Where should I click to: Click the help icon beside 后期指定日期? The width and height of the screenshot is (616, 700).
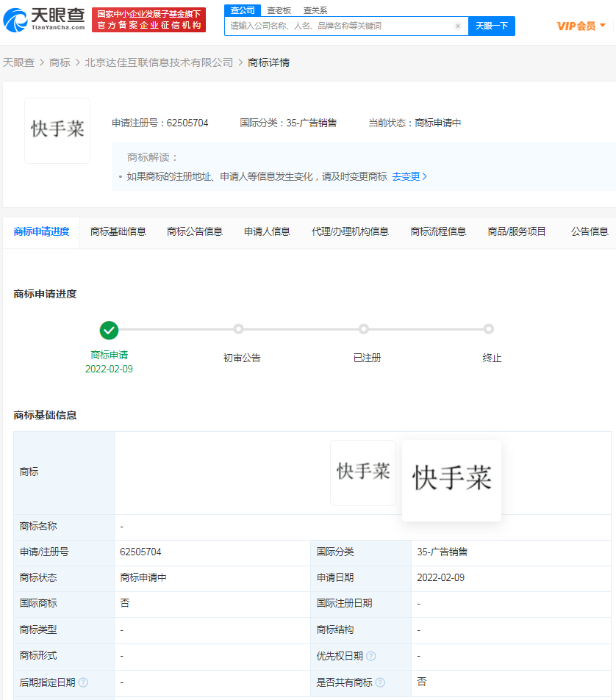pyautogui.click(x=83, y=682)
